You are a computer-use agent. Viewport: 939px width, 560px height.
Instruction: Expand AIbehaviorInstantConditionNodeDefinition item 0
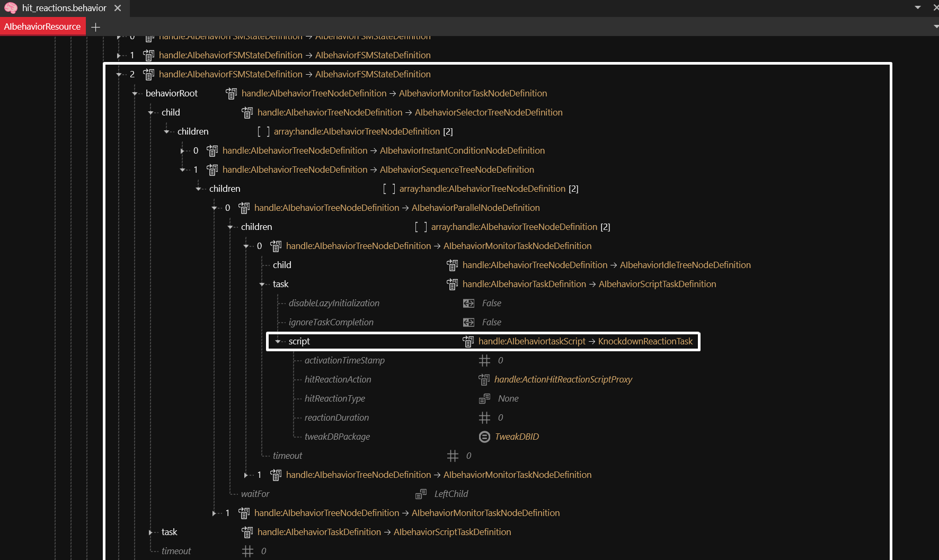click(x=182, y=150)
